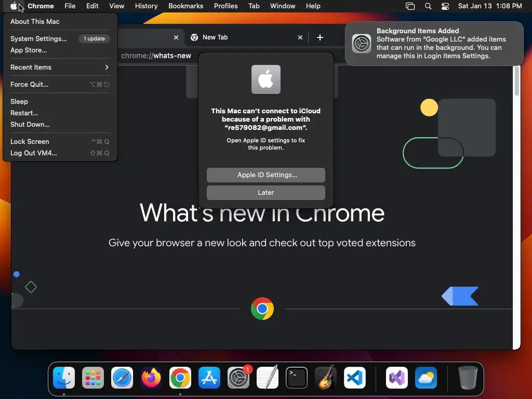Close the New Tab tab

300,37
